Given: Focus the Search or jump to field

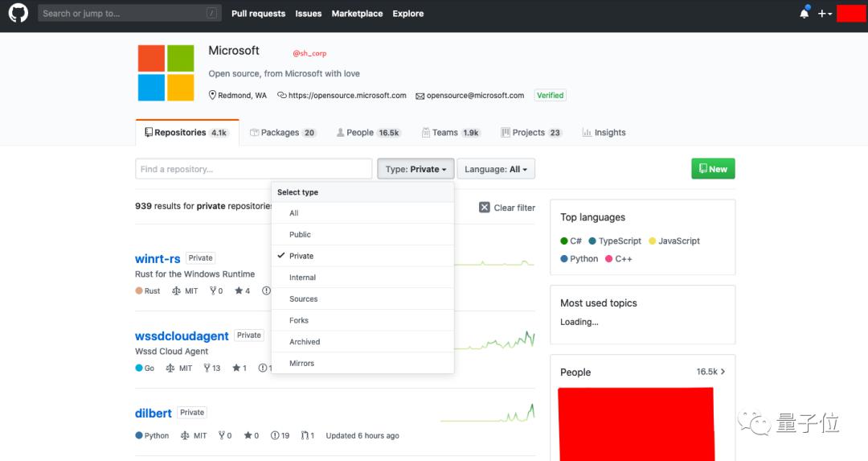Looking at the screenshot, I should click(129, 14).
